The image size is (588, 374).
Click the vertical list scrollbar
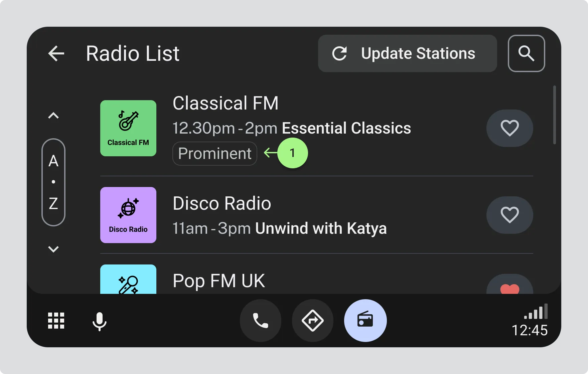pos(554,115)
